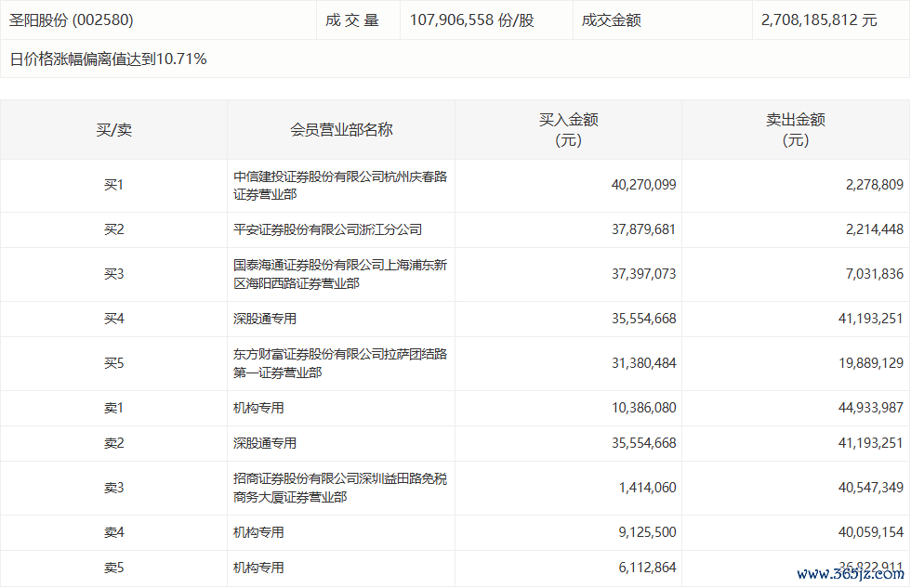Click 深股通专用 in the 买4 row
Screen dimensions: 911x588
[x=265, y=319]
